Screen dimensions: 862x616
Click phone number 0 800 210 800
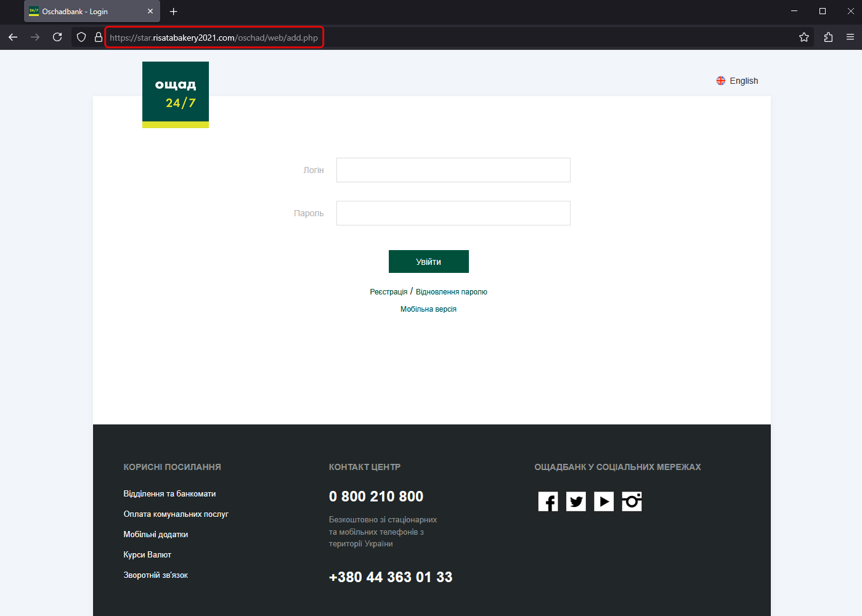(x=376, y=496)
